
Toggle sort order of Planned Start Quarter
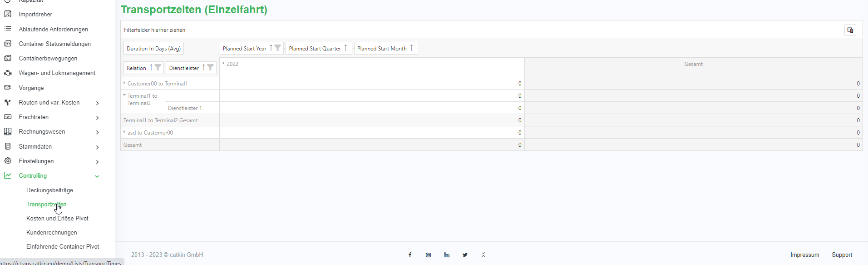point(345,48)
